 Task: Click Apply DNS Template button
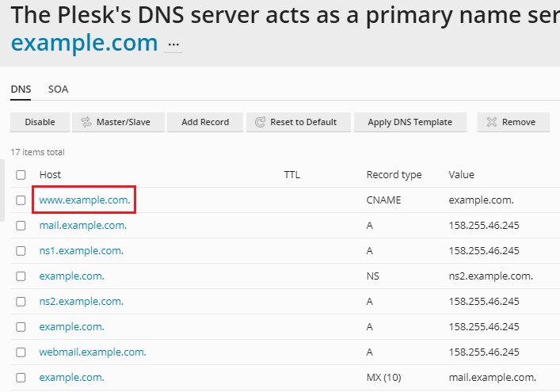(410, 122)
